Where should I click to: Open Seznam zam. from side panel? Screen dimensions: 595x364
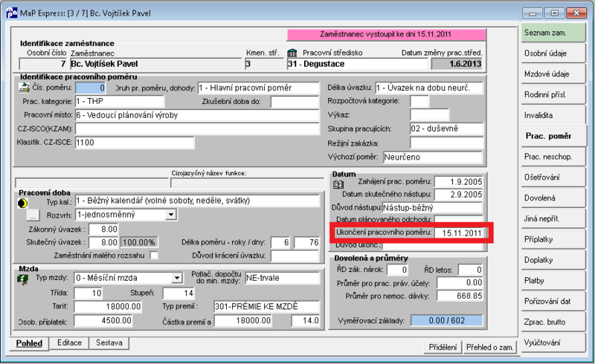click(553, 33)
